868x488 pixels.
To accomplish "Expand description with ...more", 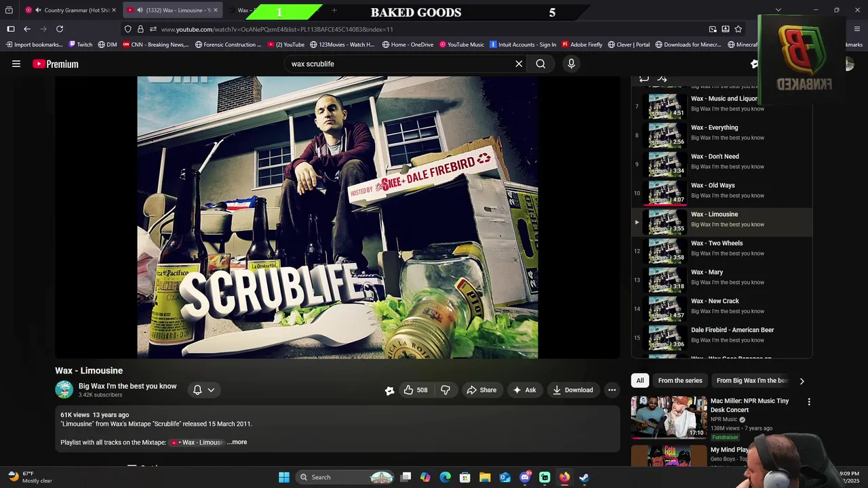I will coord(237,442).
